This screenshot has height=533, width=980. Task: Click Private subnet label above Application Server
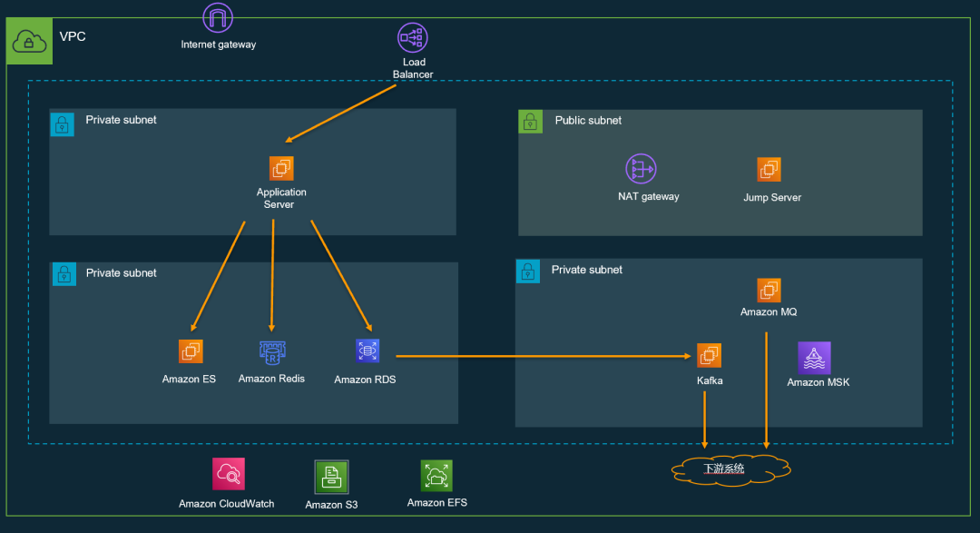pyautogui.click(x=121, y=120)
